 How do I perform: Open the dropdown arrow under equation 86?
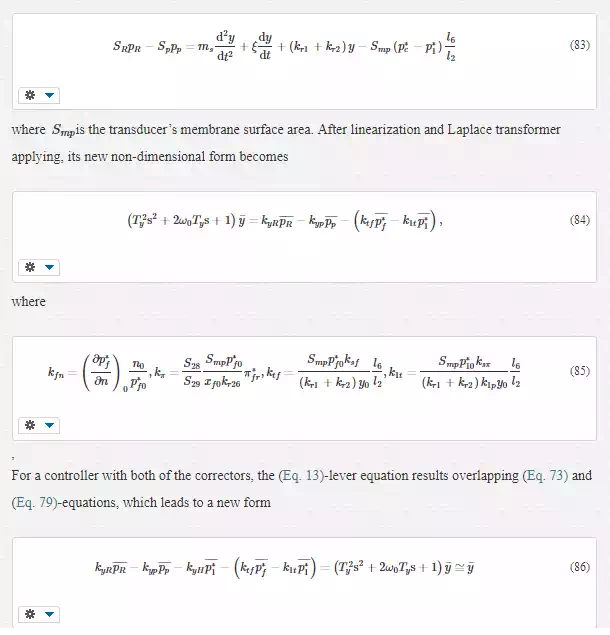[x=49, y=615]
